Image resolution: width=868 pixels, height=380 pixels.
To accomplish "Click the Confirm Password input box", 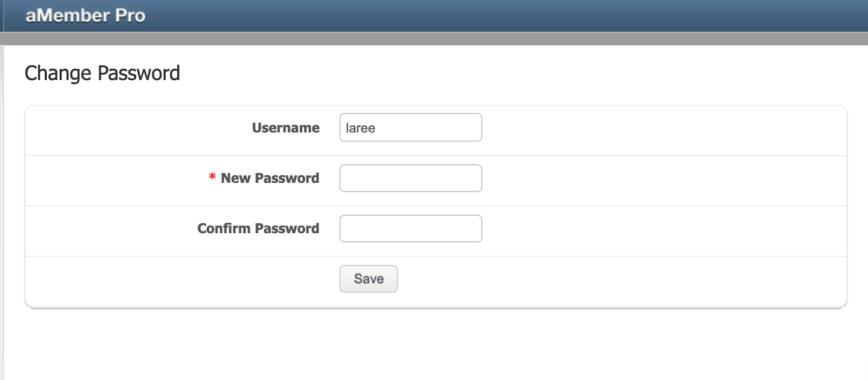I will coord(411,229).
